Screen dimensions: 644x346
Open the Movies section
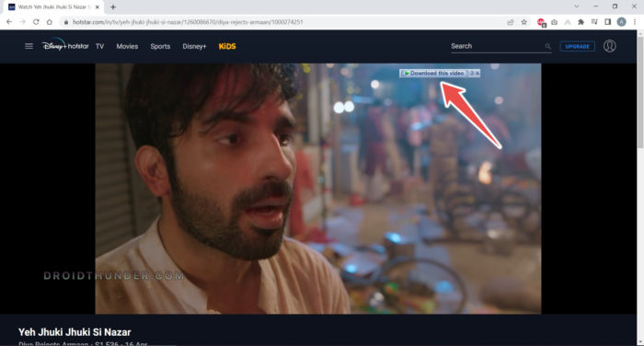pos(127,46)
